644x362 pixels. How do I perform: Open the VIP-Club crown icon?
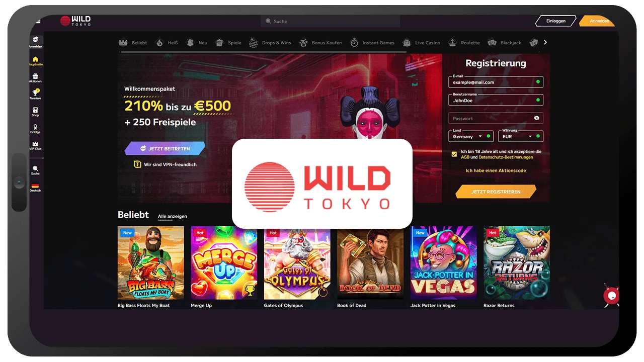[x=35, y=144]
